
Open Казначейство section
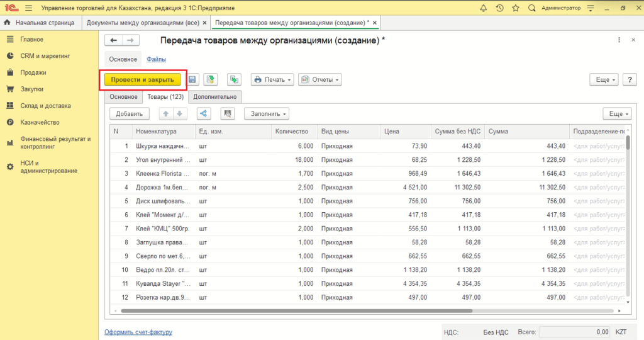point(40,122)
